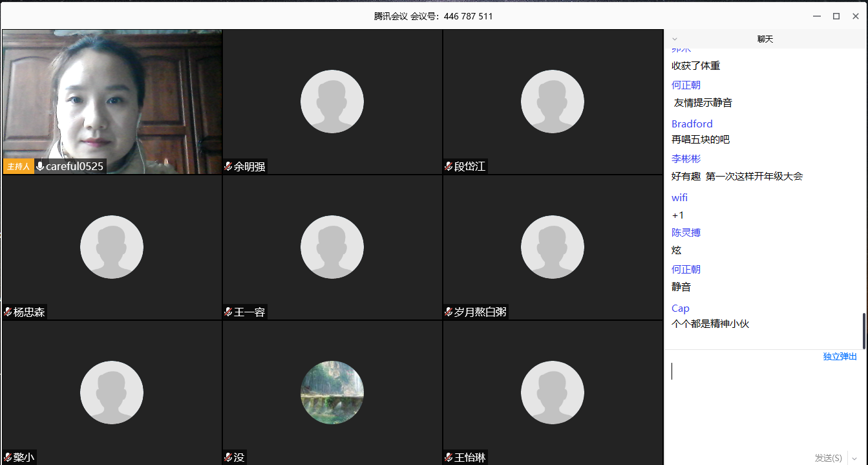Image resolution: width=868 pixels, height=465 pixels.
Task: Click muted mic icon beside 王一容
Action: (228, 312)
